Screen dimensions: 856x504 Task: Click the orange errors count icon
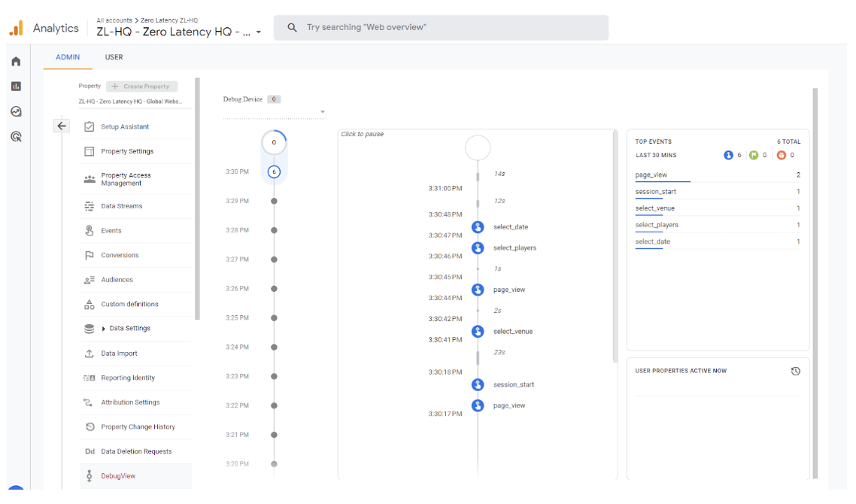pos(782,155)
